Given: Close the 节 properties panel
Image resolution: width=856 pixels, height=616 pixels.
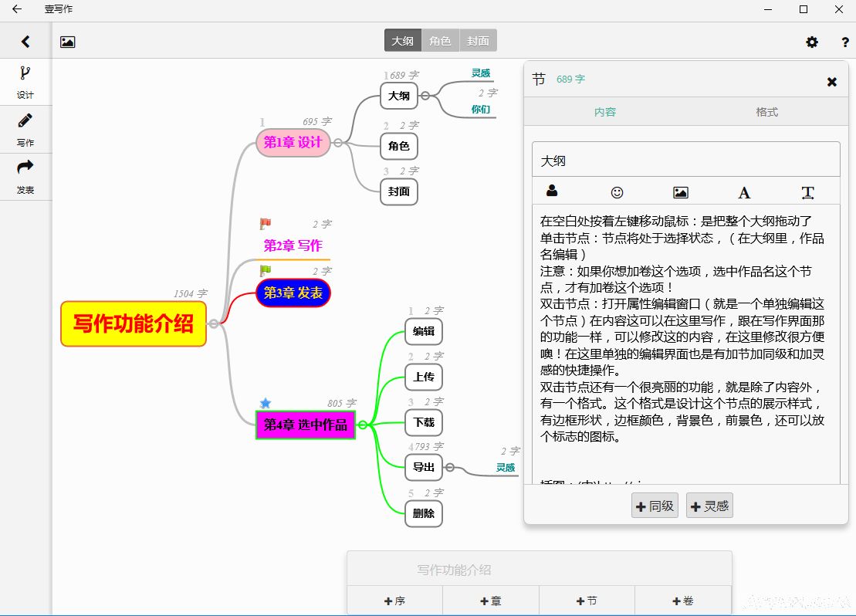Looking at the screenshot, I should (832, 82).
